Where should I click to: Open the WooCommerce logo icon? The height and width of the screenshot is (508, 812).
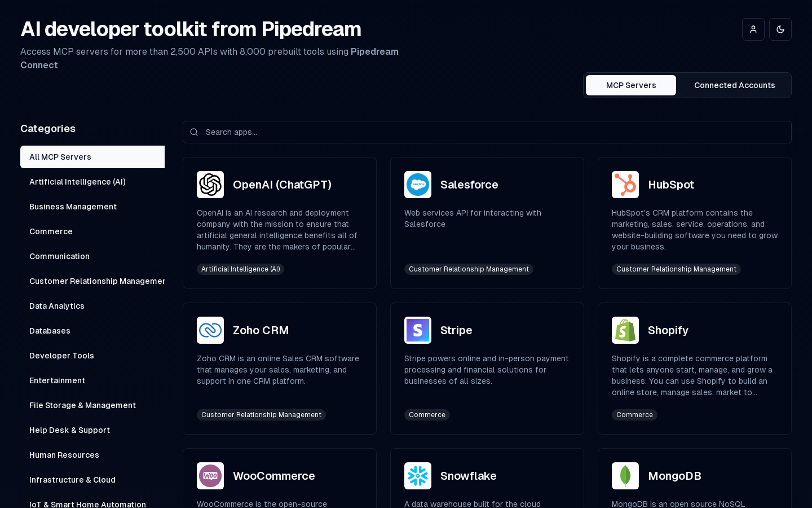[210, 476]
